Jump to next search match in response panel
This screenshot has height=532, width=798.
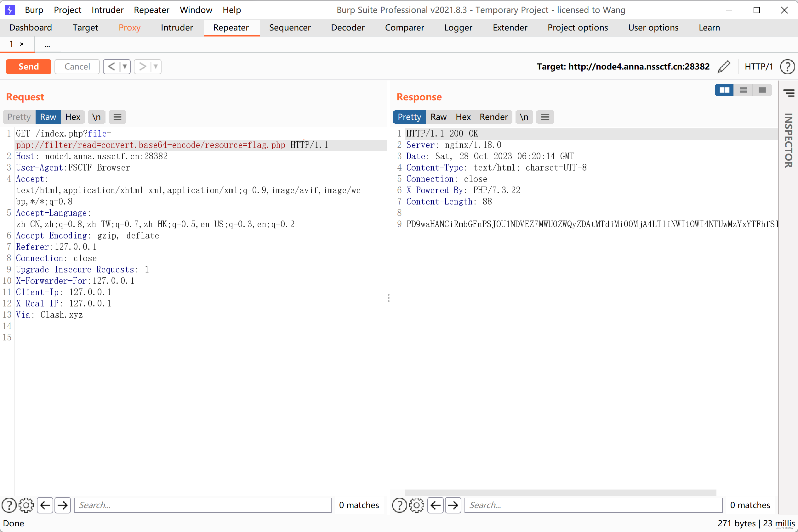(453, 505)
